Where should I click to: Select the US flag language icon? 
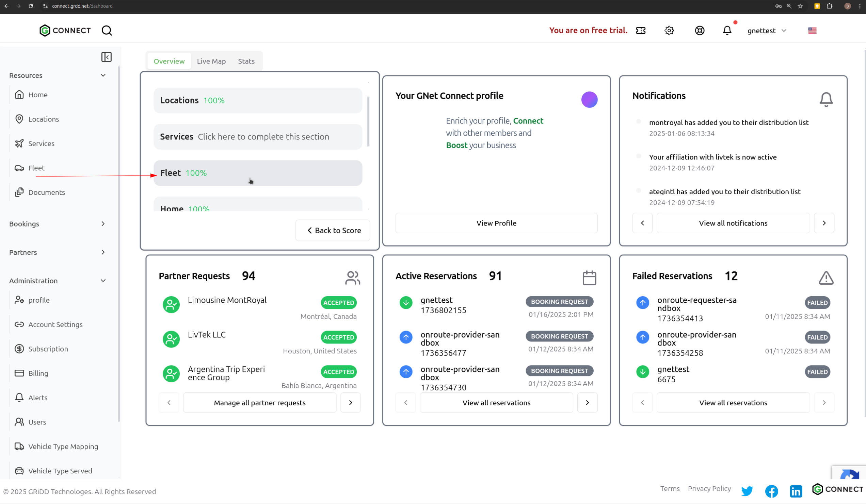tap(812, 31)
